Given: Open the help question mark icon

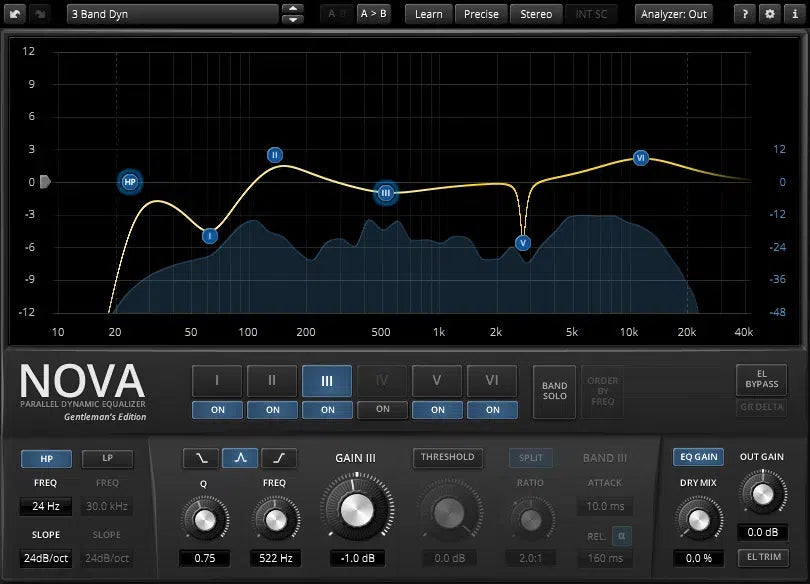Looking at the screenshot, I should point(746,14).
